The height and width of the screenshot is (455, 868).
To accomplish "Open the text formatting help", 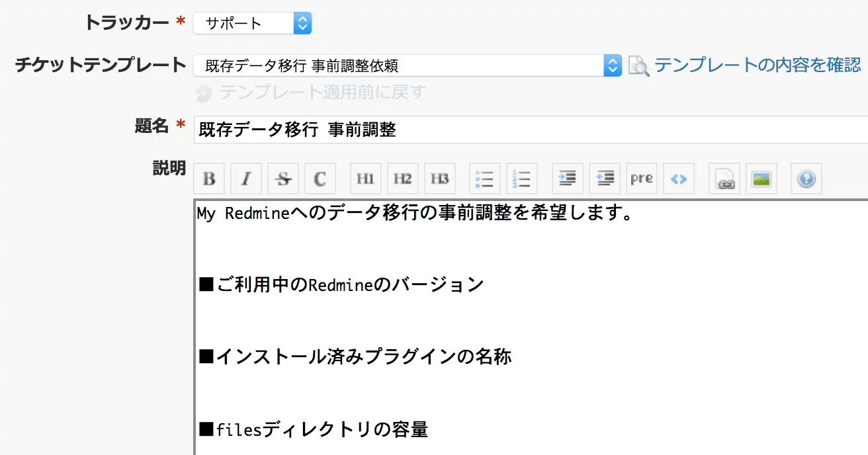I will click(806, 179).
